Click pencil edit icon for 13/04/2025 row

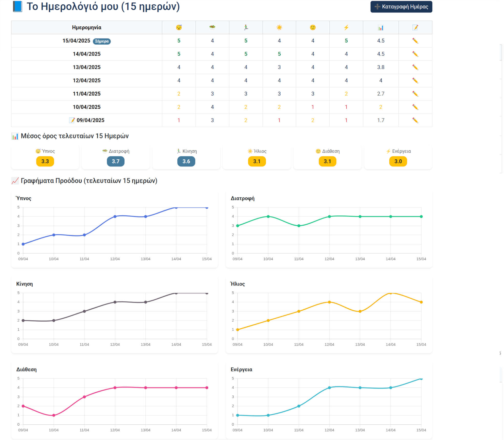click(415, 67)
